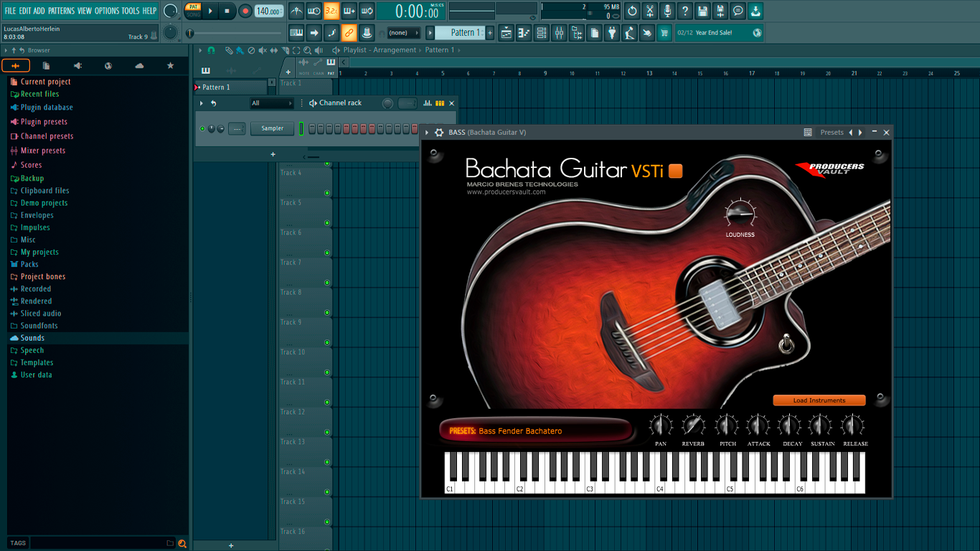
Task: Open the plugin picker plug icon
Action: click(x=612, y=32)
